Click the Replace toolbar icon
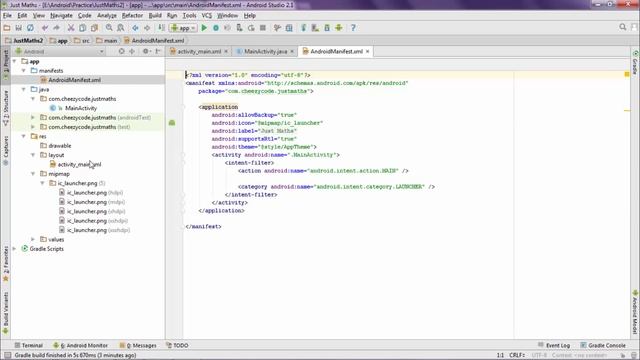The image size is (640, 360). click(x=121, y=28)
